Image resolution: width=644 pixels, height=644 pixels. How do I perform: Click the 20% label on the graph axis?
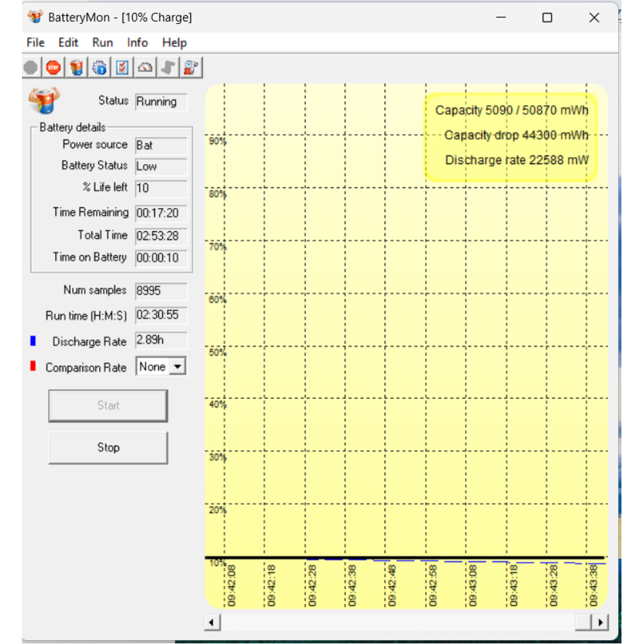coord(217,510)
